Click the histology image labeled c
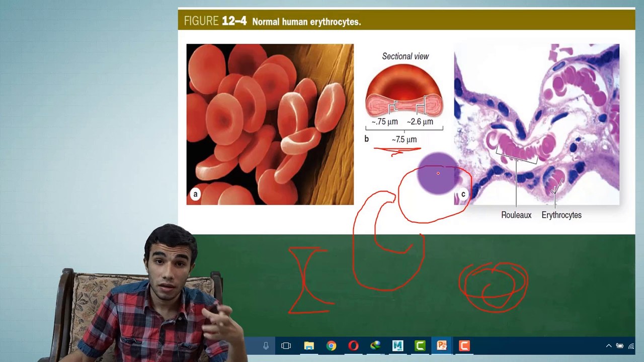The height and width of the screenshot is (362, 644). pos(537,124)
